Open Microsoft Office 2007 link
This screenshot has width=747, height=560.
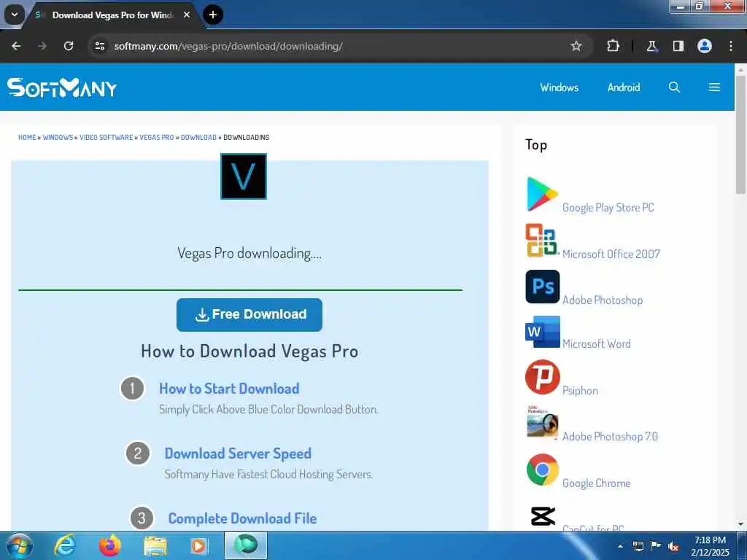(x=611, y=254)
